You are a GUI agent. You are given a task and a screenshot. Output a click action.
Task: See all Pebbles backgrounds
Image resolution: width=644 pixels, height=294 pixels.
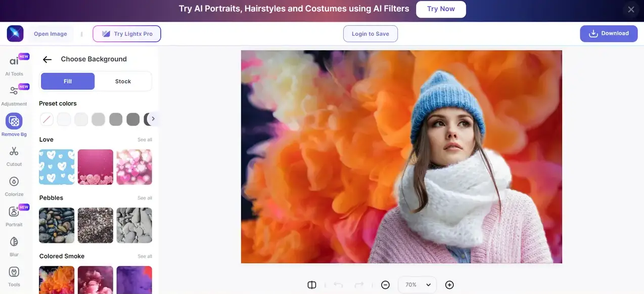[x=145, y=198]
